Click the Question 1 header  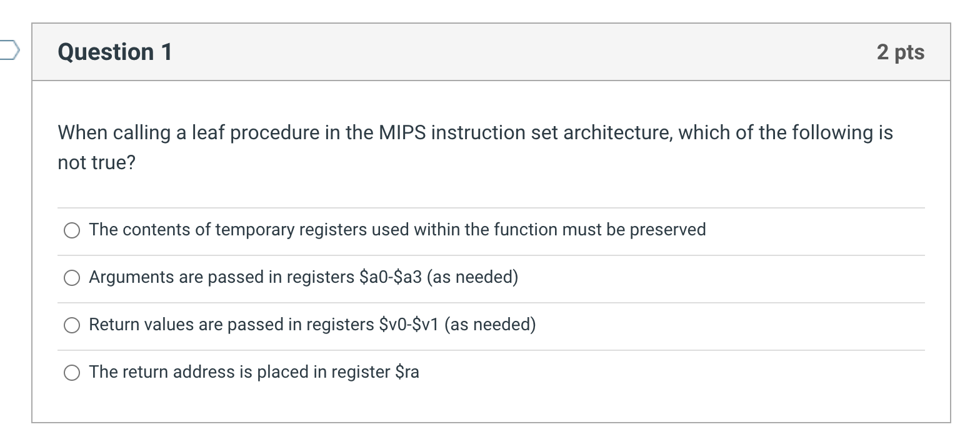point(114,52)
